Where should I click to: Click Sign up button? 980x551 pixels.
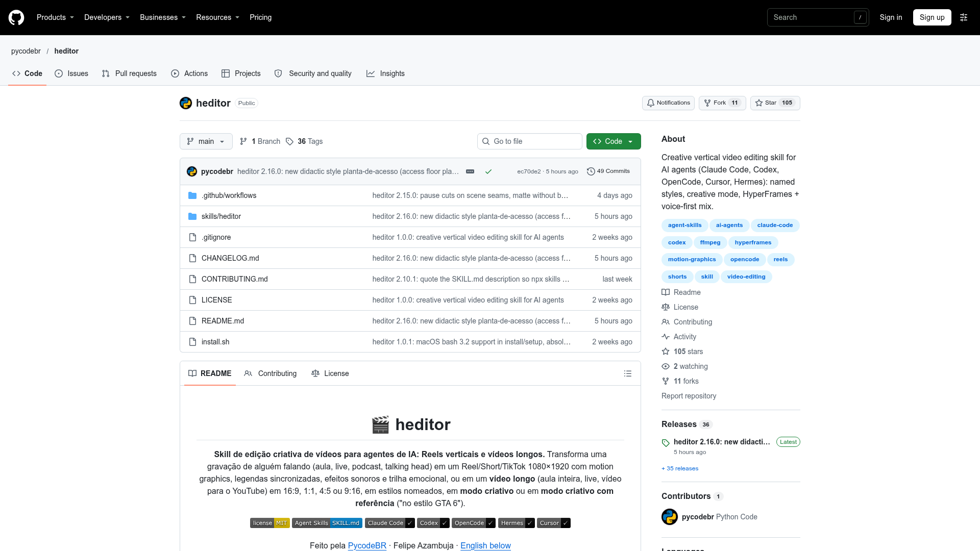(x=932, y=17)
